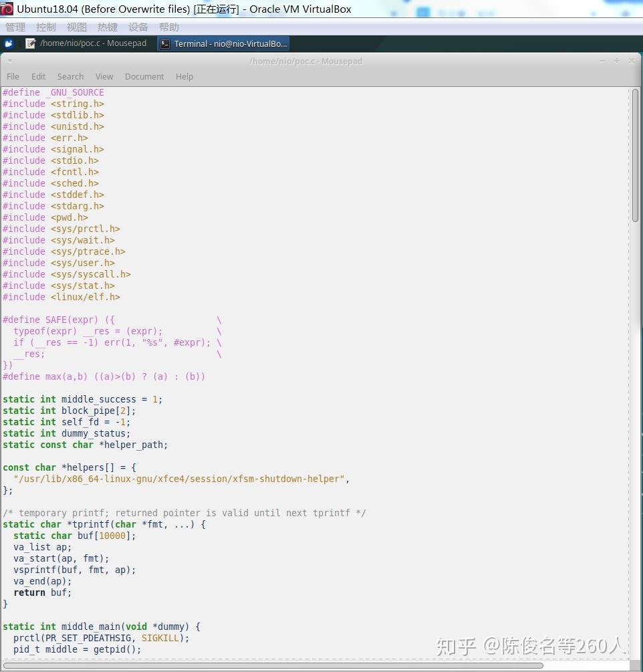This screenshot has width=643, height=672.
Task: Open Mousepad window menu arrow
Action: point(9,61)
